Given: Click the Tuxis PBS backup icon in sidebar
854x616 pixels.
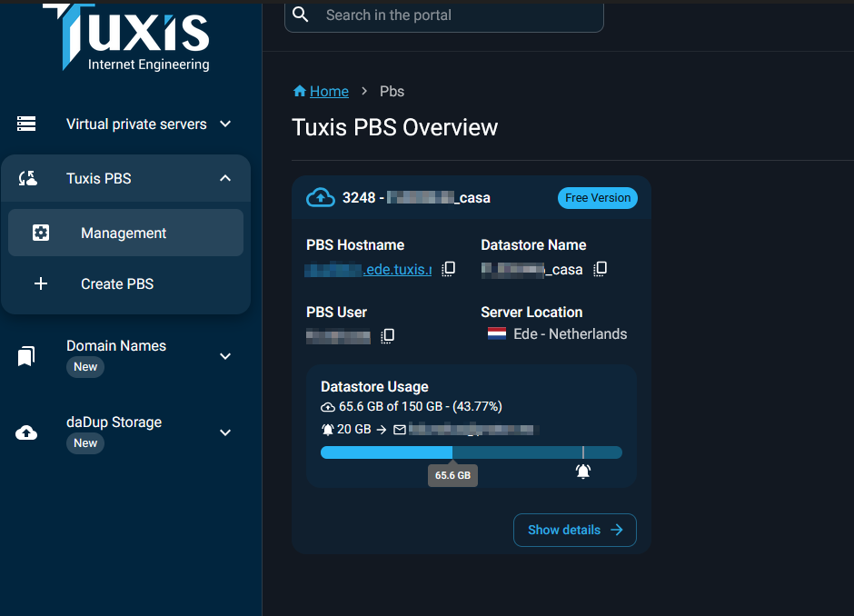Looking at the screenshot, I should pos(28,178).
